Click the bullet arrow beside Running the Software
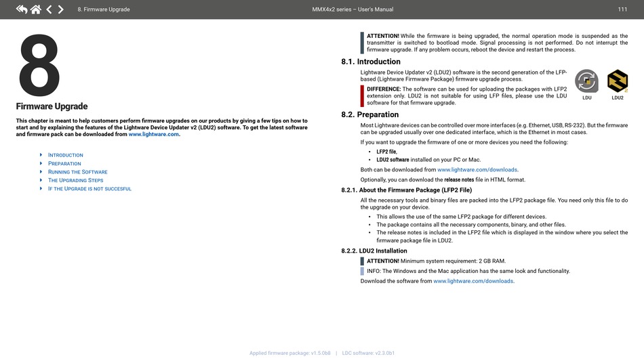Viewport: 644px width, 361px height. [41, 172]
